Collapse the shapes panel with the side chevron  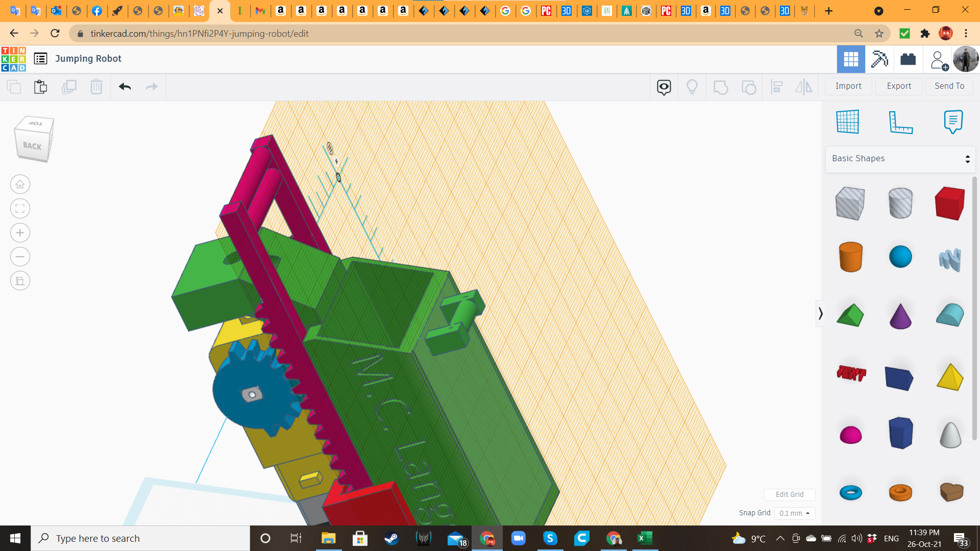[821, 313]
